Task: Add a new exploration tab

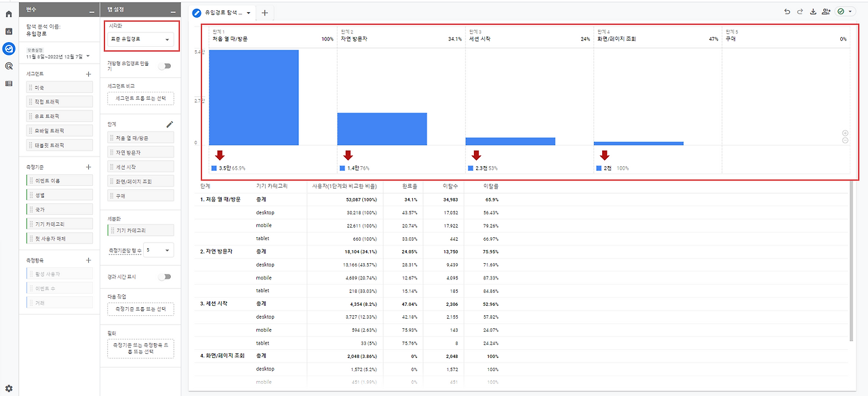Action: coord(264,13)
